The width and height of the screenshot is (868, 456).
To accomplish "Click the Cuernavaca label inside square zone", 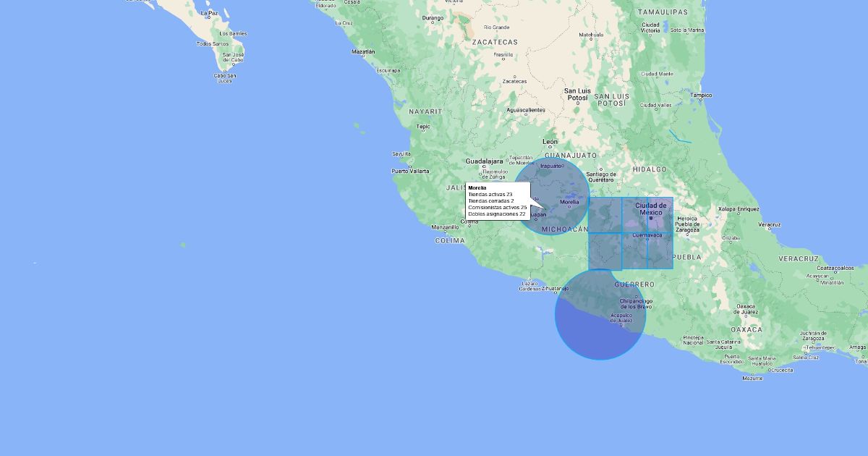I will tap(647, 235).
